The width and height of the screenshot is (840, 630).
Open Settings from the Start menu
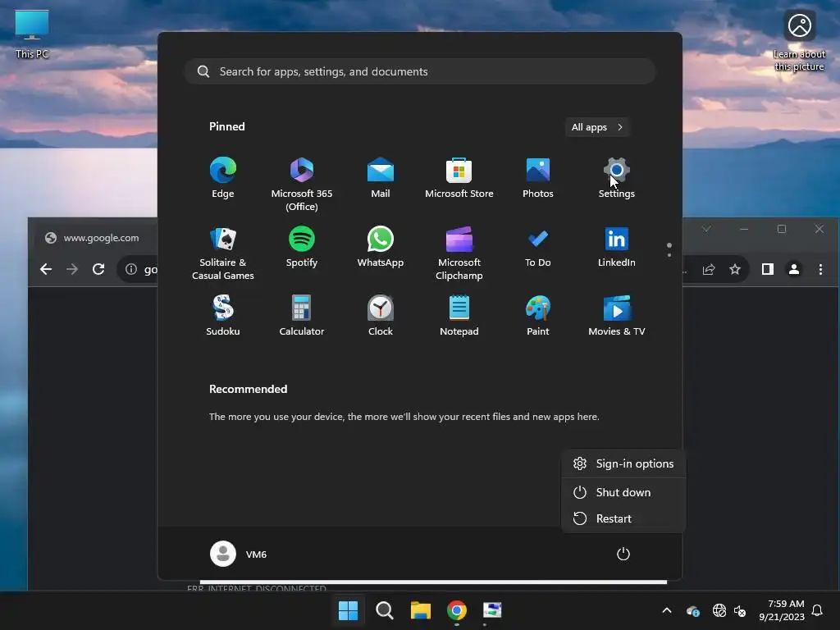pos(617,178)
